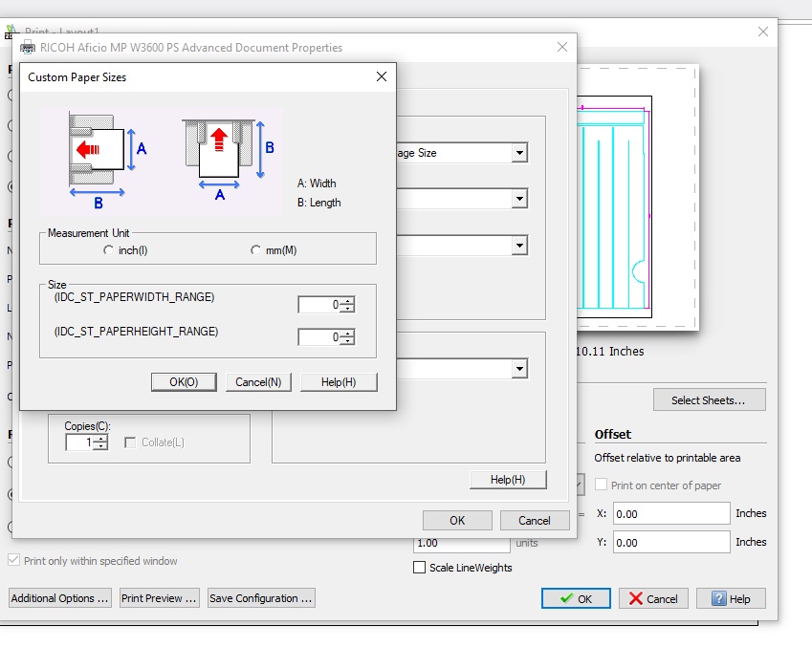
Task: Close the Print - Layout1 window
Action: pyautogui.click(x=763, y=32)
